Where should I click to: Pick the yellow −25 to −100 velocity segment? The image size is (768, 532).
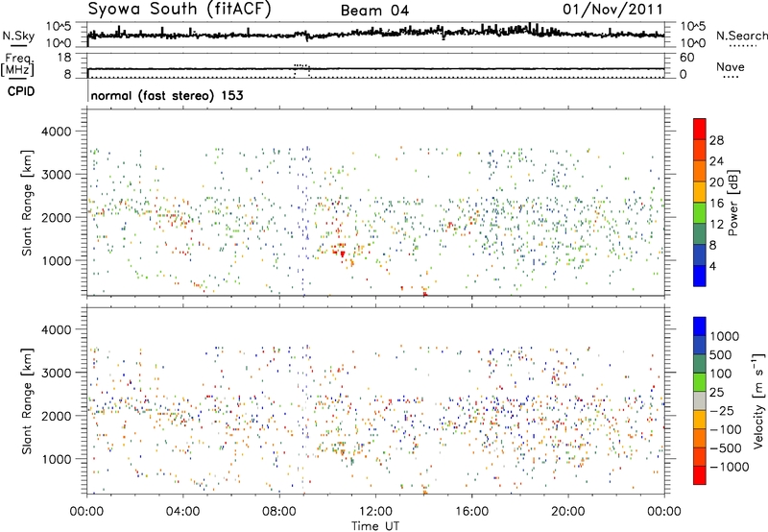tap(700, 420)
